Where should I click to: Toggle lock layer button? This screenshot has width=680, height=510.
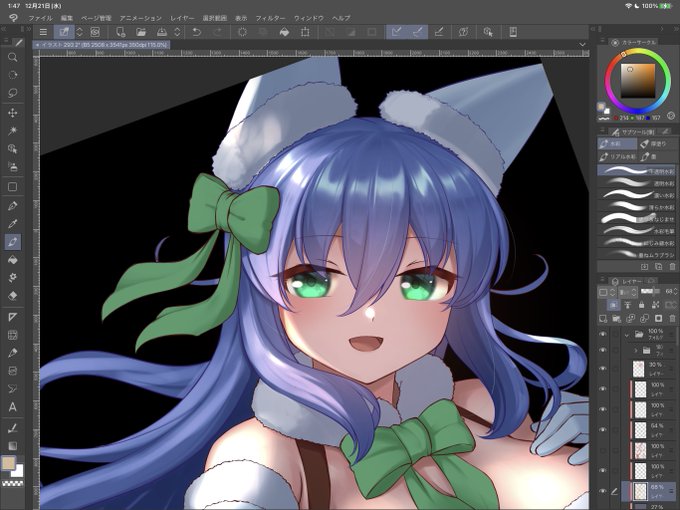click(641, 305)
